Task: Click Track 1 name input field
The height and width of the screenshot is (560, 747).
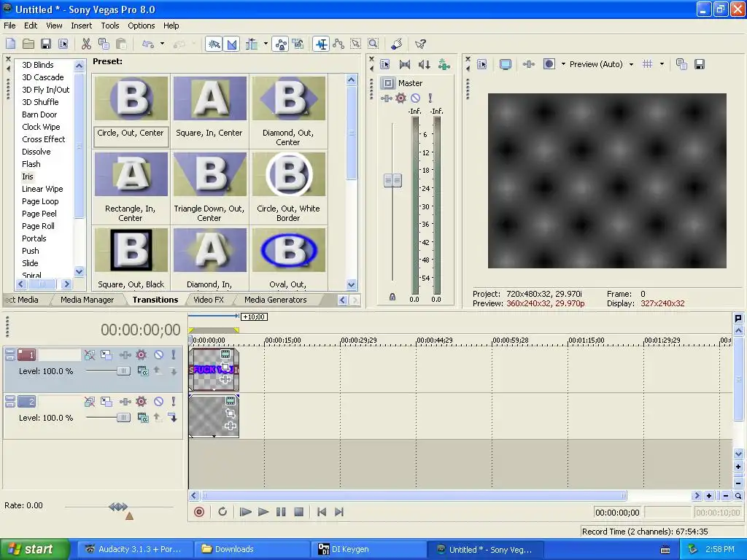Action: (x=60, y=355)
